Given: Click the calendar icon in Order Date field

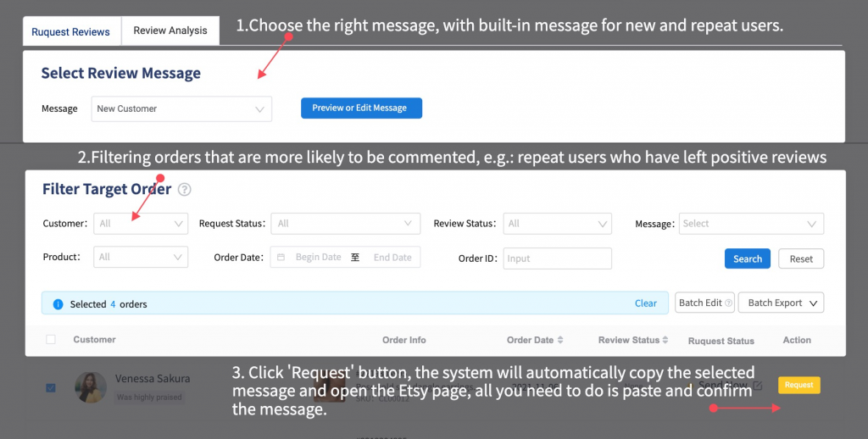Looking at the screenshot, I should pyautogui.click(x=281, y=258).
